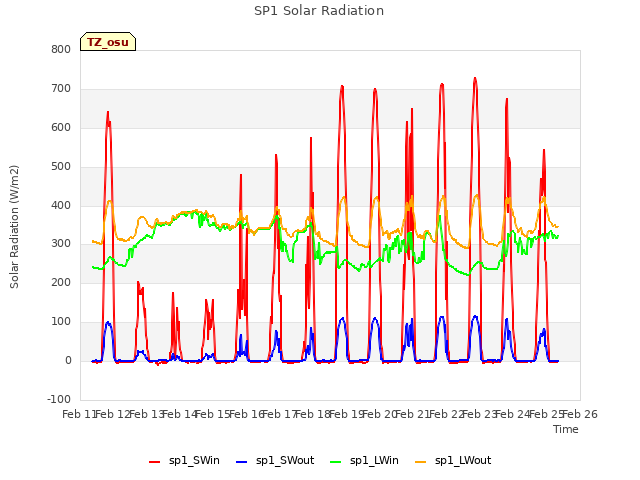The width and height of the screenshot is (640, 480).
Task: Click the 100 y-axis tick label
Action: click(61, 322)
